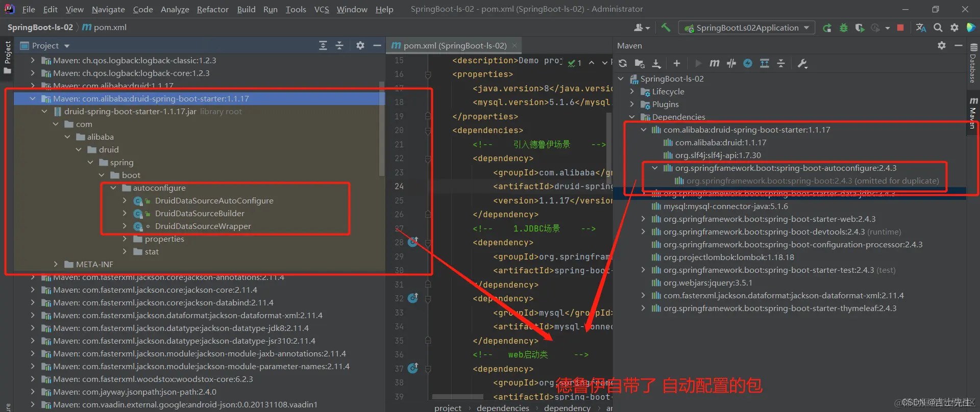Start debugging with the green bug icon
The height and width of the screenshot is (412, 980).
pyautogui.click(x=843, y=28)
